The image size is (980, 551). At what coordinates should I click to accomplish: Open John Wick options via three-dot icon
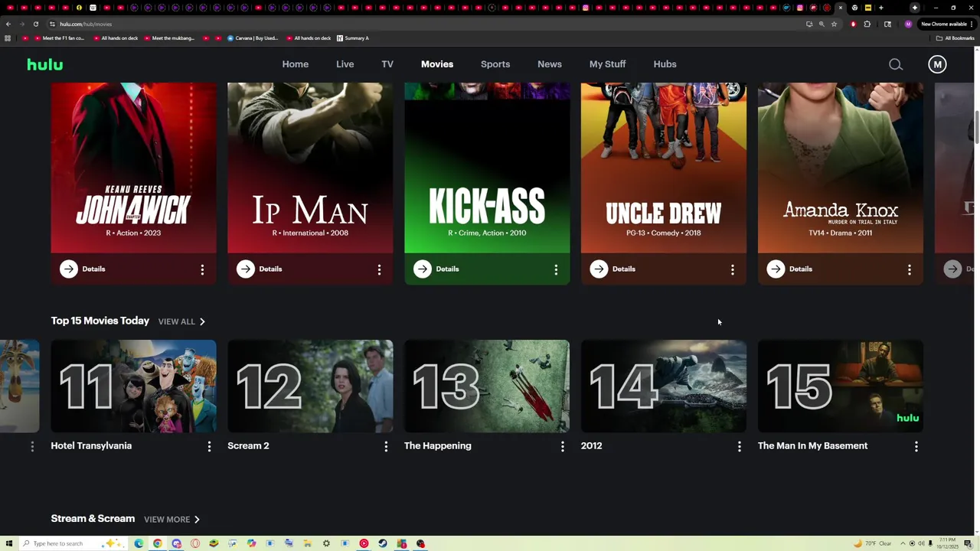[202, 269]
